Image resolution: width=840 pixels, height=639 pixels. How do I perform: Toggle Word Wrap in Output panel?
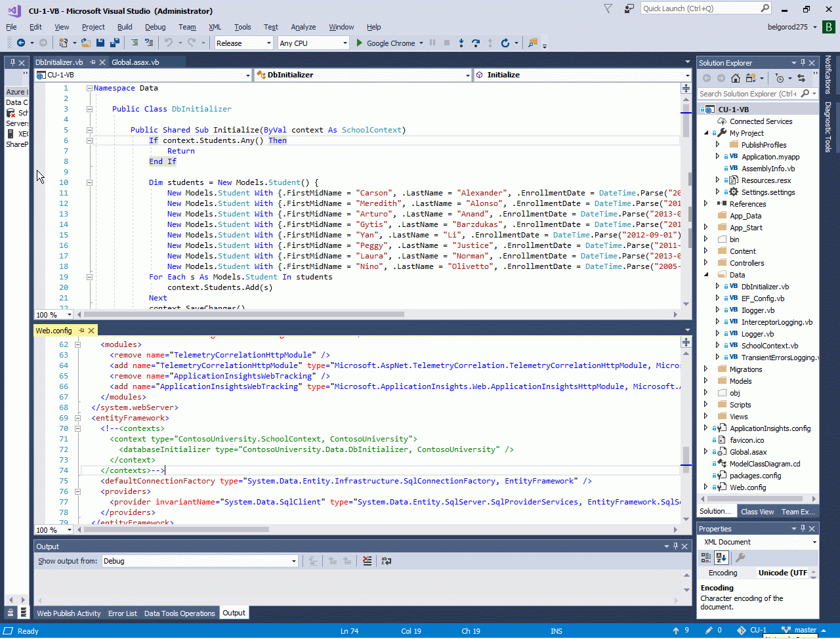point(387,561)
